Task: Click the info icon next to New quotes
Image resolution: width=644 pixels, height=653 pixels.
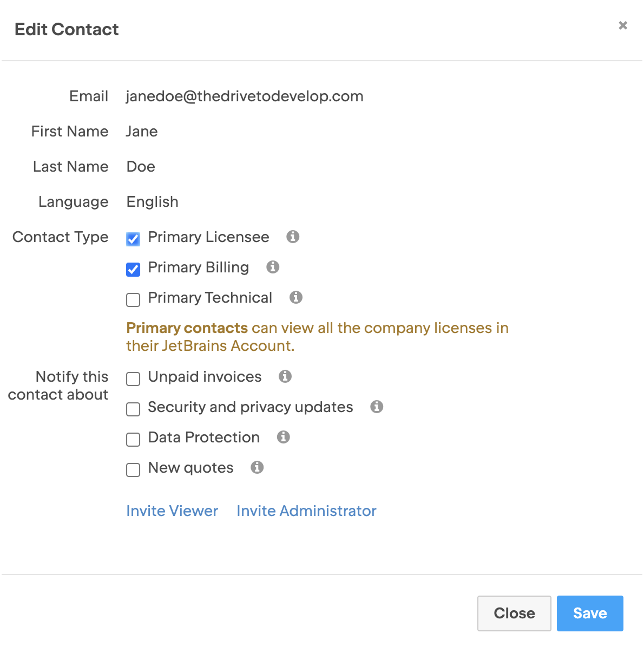Action: (257, 467)
